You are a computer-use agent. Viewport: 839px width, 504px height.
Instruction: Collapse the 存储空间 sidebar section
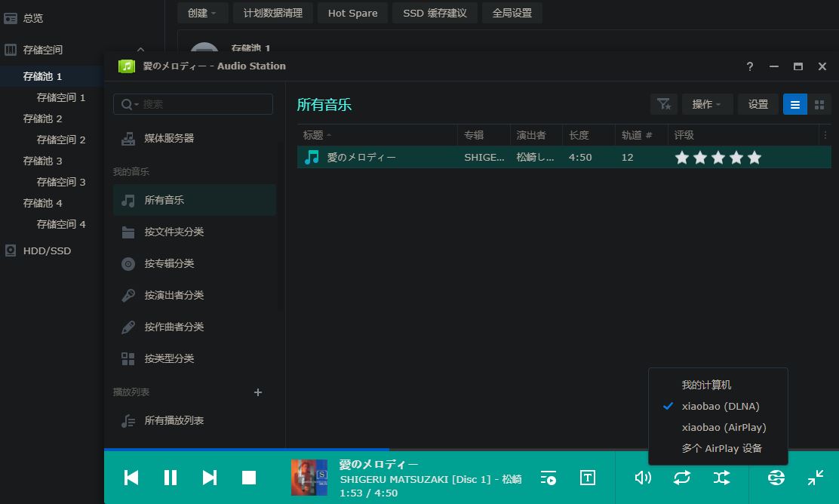(140, 50)
